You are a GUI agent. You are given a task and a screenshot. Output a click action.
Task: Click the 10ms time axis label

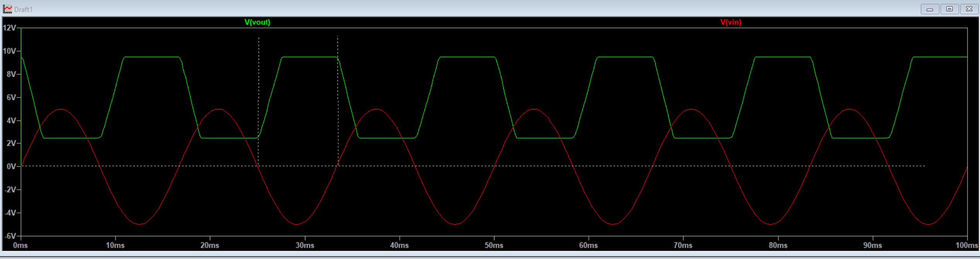click(115, 245)
